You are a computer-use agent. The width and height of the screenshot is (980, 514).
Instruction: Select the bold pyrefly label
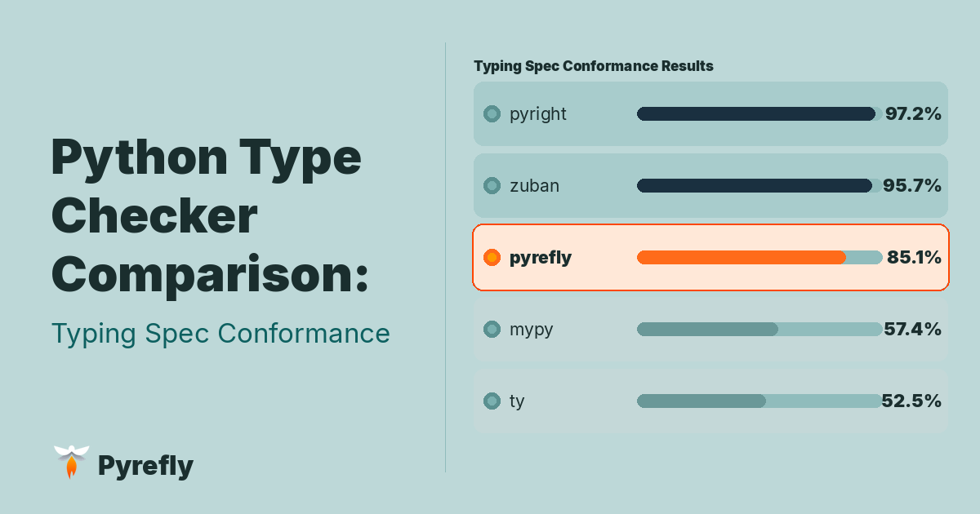(540, 258)
